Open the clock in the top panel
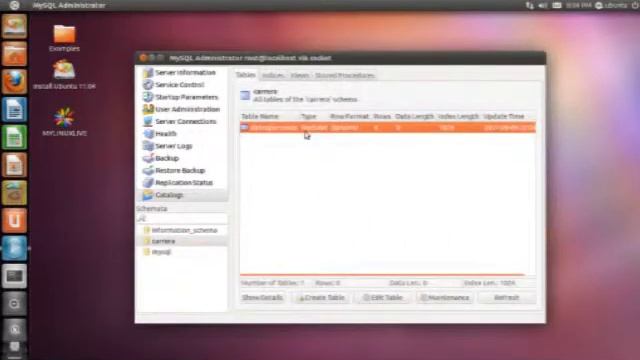Image resolution: width=640 pixels, height=360 pixels. (579, 5)
